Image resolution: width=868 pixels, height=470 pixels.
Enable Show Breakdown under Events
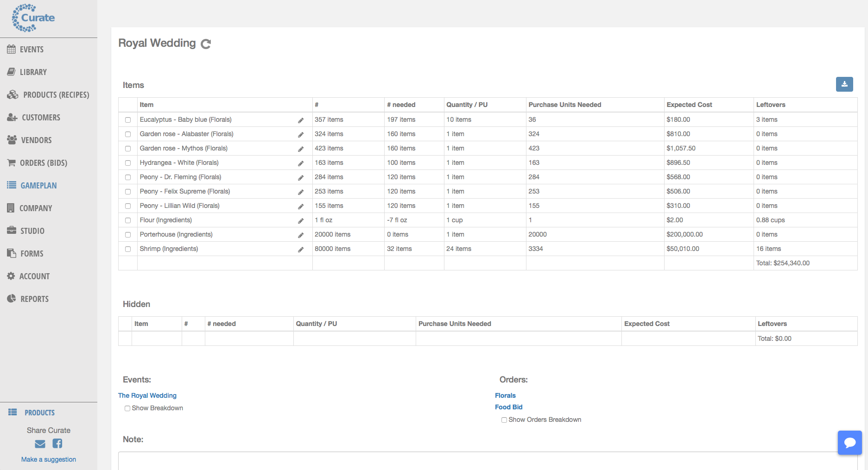[127, 408]
